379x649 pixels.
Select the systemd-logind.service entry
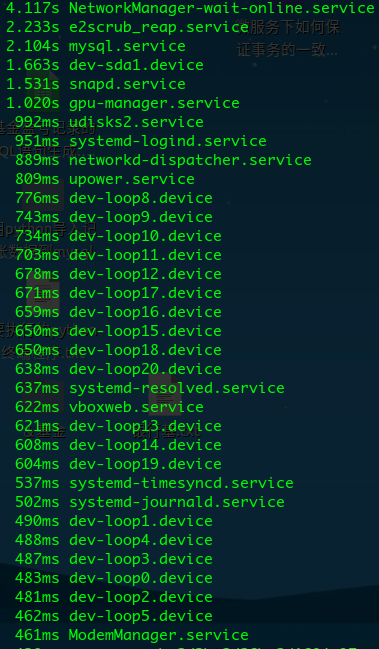(141, 141)
